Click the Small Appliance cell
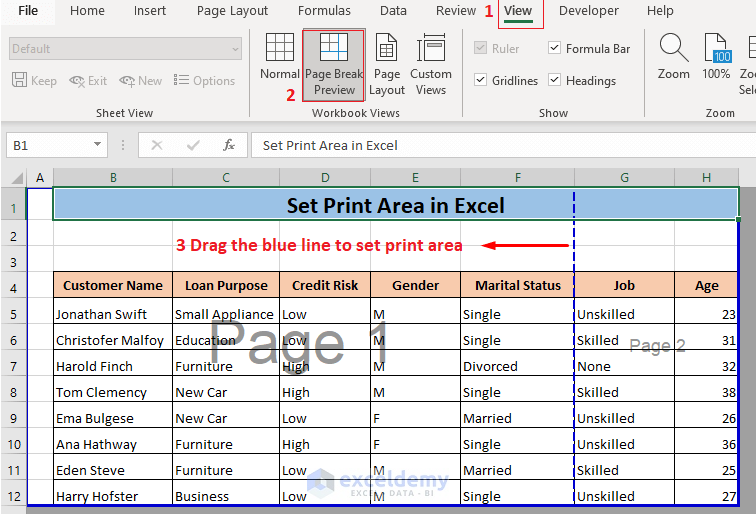Screen dimensions: 756x515 click(226, 311)
